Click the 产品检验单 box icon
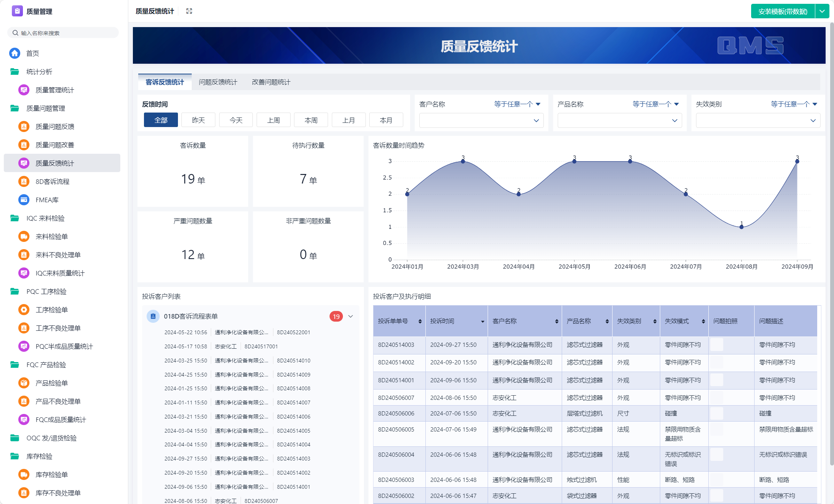Image resolution: width=834 pixels, height=504 pixels. (24, 383)
